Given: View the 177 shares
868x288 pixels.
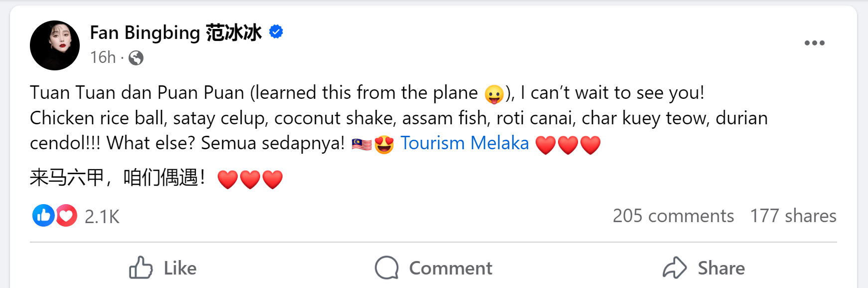Looking at the screenshot, I should point(793,216).
